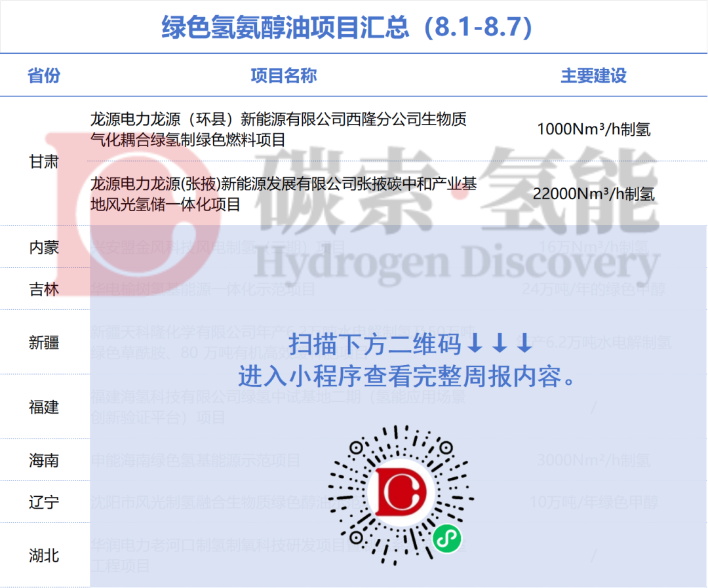Click the 龙源(环县)新能源 biomass project name

(x=279, y=130)
